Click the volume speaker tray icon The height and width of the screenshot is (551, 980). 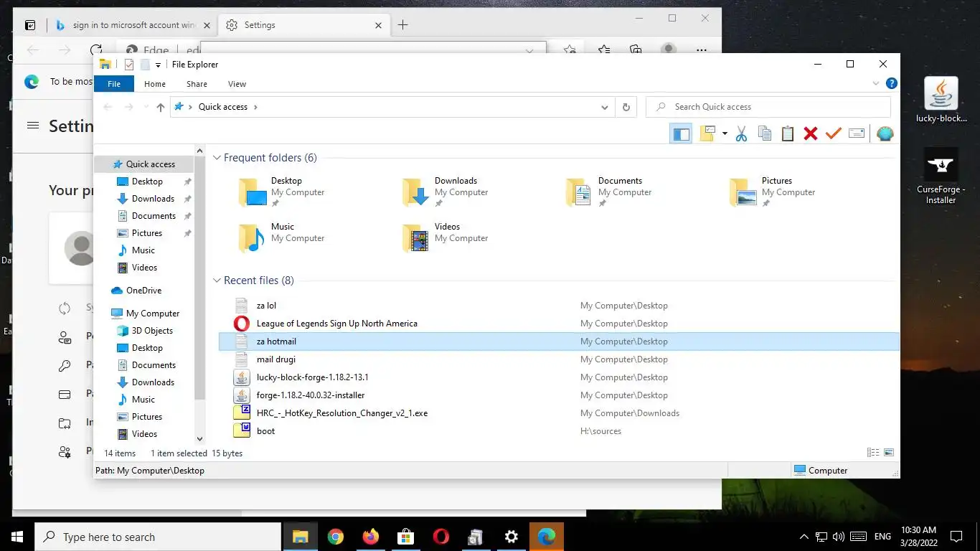click(x=839, y=537)
